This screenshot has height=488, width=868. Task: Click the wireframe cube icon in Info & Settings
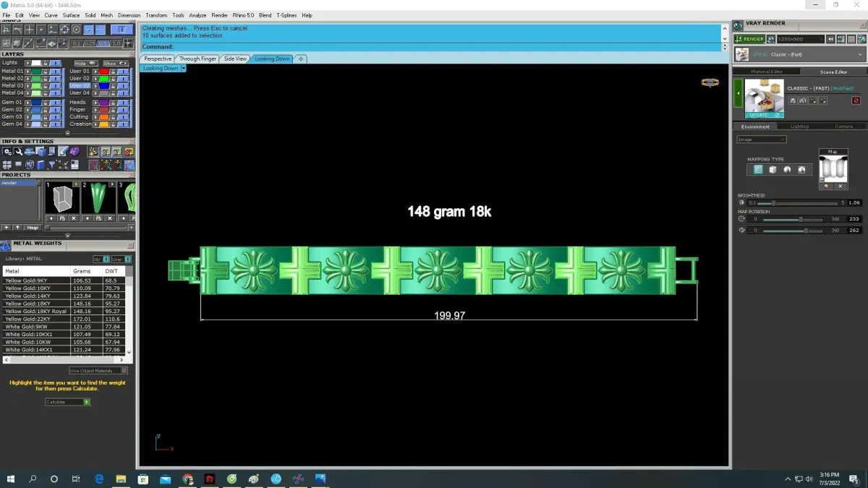[30, 165]
